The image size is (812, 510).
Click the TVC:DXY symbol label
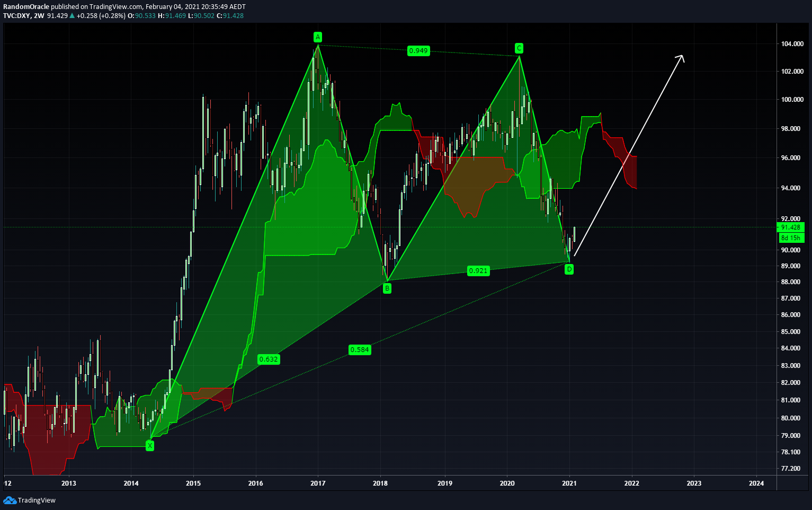click(16, 16)
